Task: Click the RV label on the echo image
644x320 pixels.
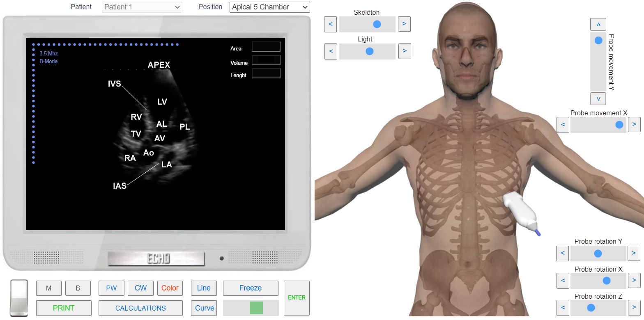Action: click(136, 117)
